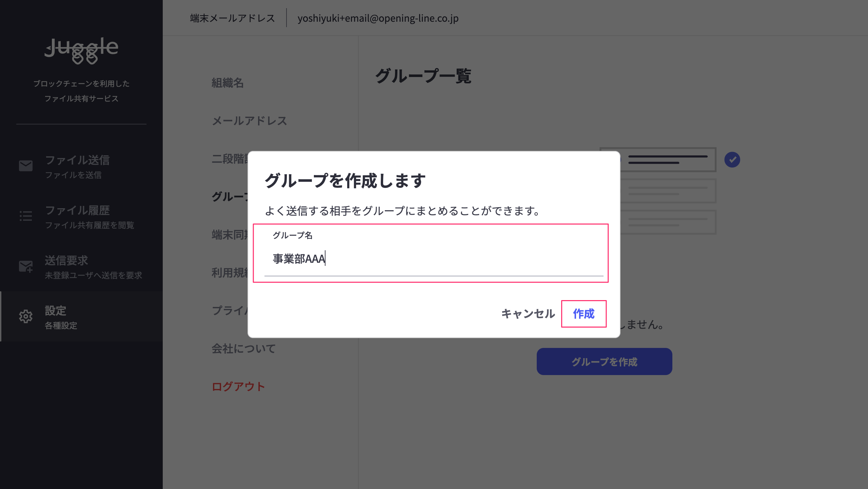Viewport: 868px width, 489px height.
Task: Click the envelope icon for ファイル送信
Action: 26,166
